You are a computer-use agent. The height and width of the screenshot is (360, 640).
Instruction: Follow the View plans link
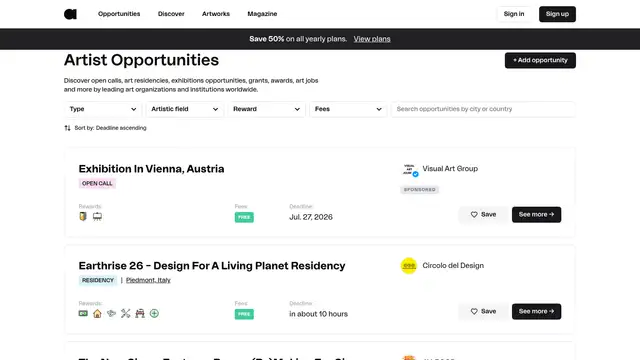pos(372,39)
